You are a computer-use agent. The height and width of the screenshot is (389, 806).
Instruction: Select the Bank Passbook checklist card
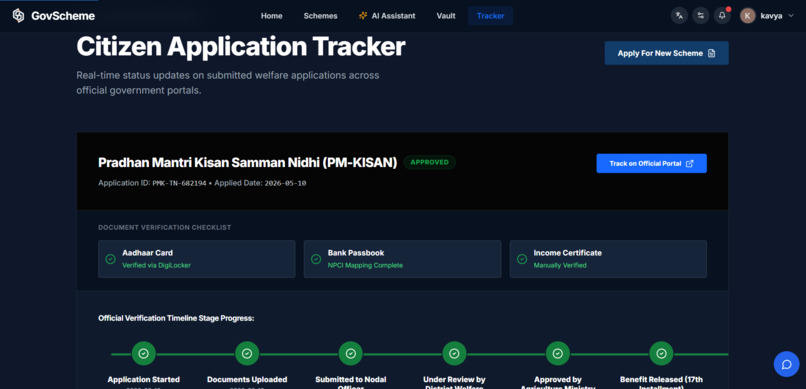(402, 259)
